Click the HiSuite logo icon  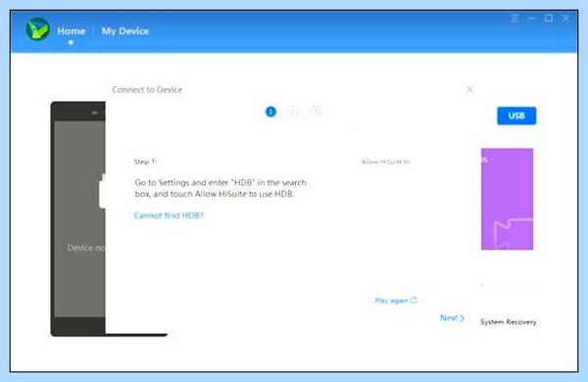pyautogui.click(x=37, y=28)
